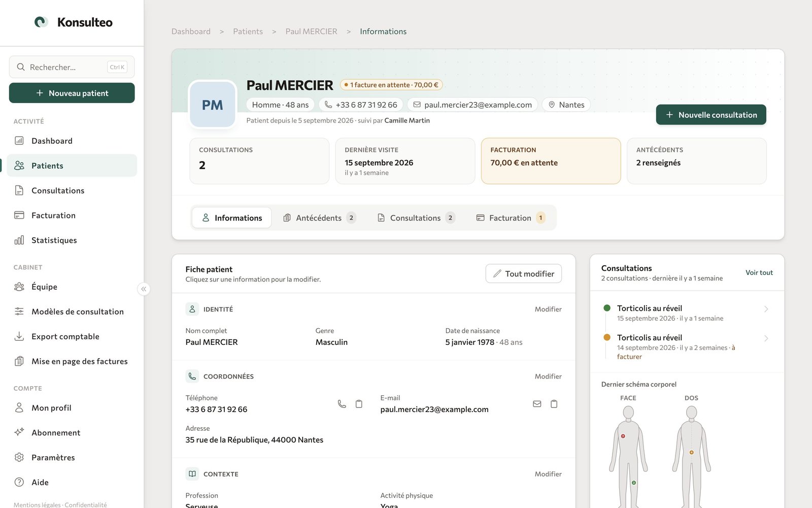Click the PM patient avatar

213,105
